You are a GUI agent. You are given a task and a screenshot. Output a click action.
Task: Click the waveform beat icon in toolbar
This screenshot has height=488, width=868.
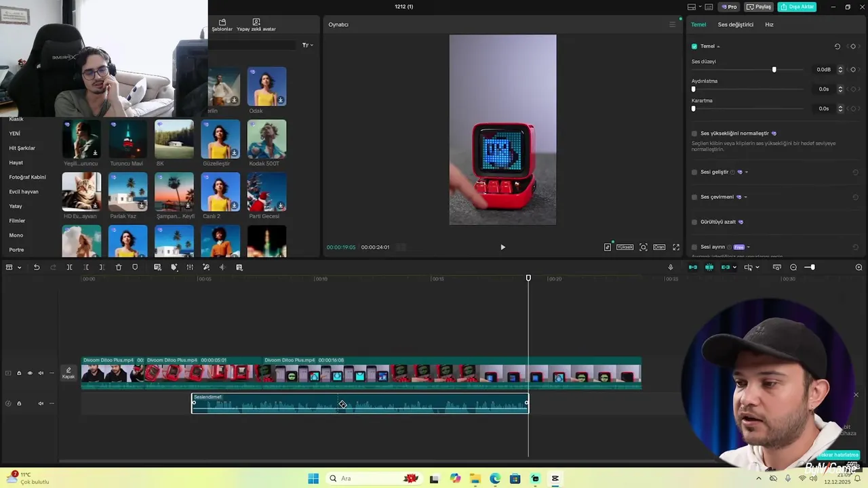click(x=222, y=268)
